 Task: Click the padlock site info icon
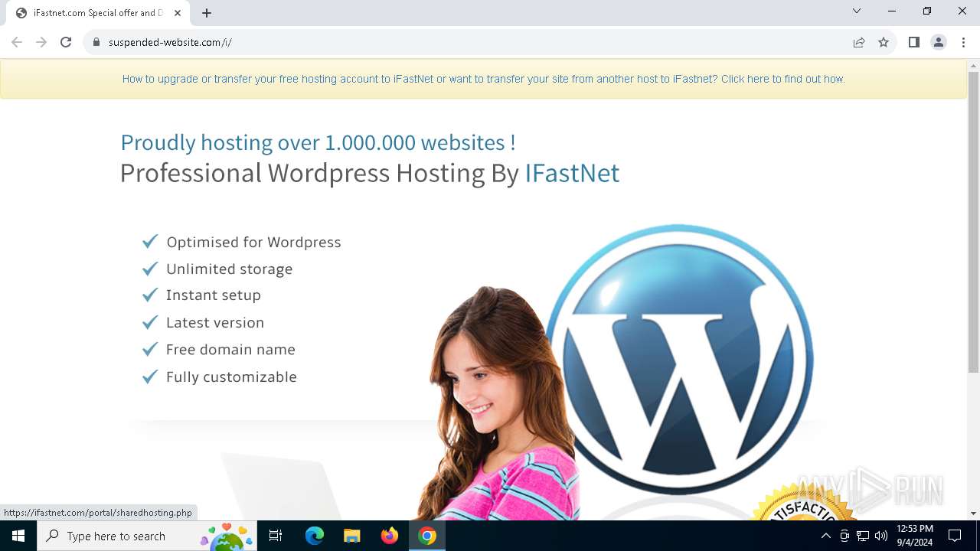click(x=96, y=42)
